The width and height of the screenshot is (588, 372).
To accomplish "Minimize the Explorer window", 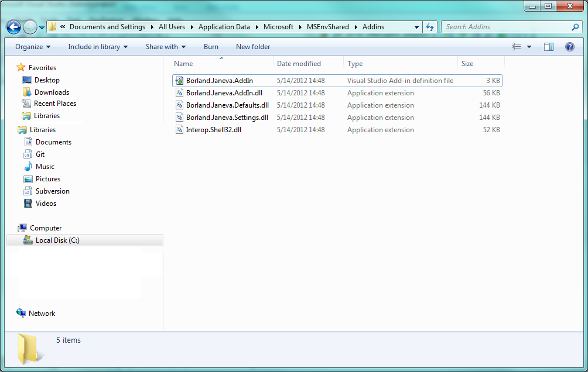I will coord(532,6).
